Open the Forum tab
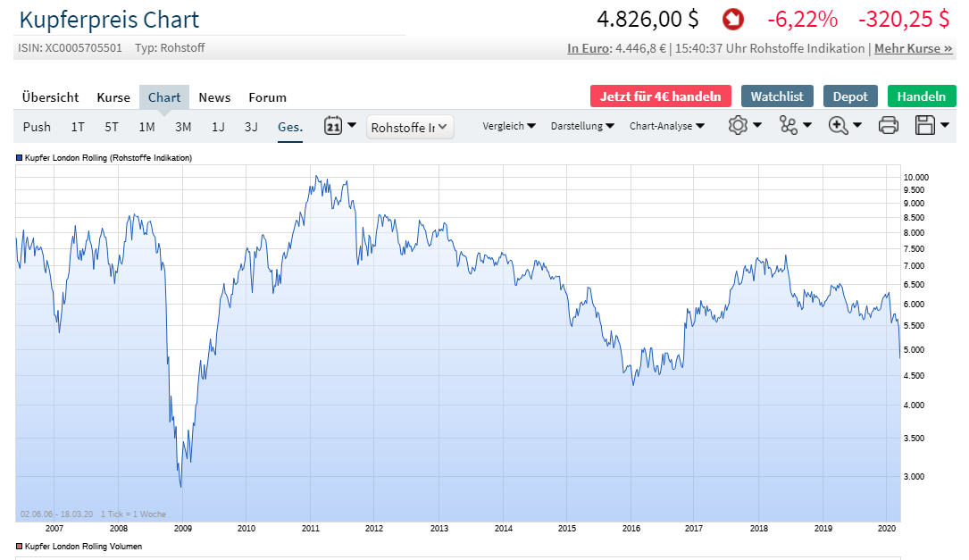The height and width of the screenshot is (560, 969). tap(267, 97)
